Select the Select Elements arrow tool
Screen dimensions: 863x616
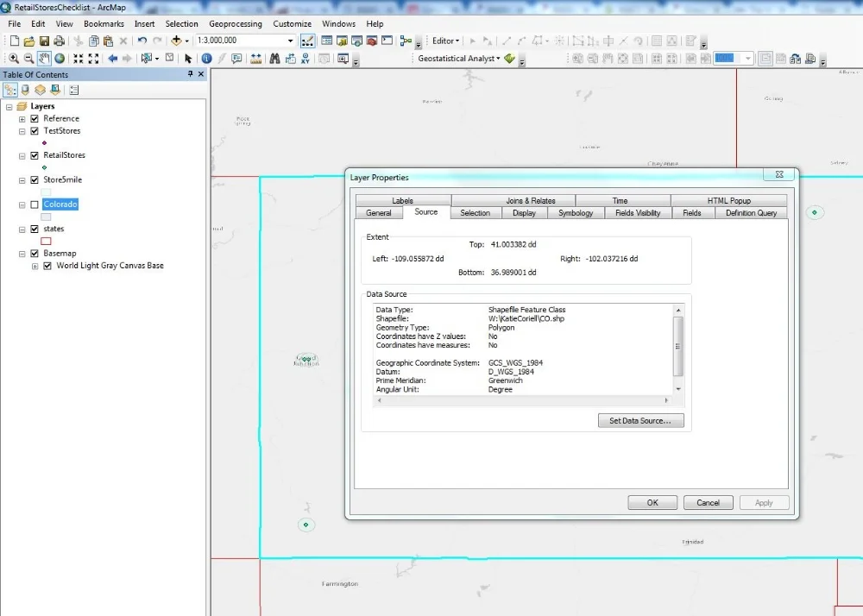tap(188, 59)
